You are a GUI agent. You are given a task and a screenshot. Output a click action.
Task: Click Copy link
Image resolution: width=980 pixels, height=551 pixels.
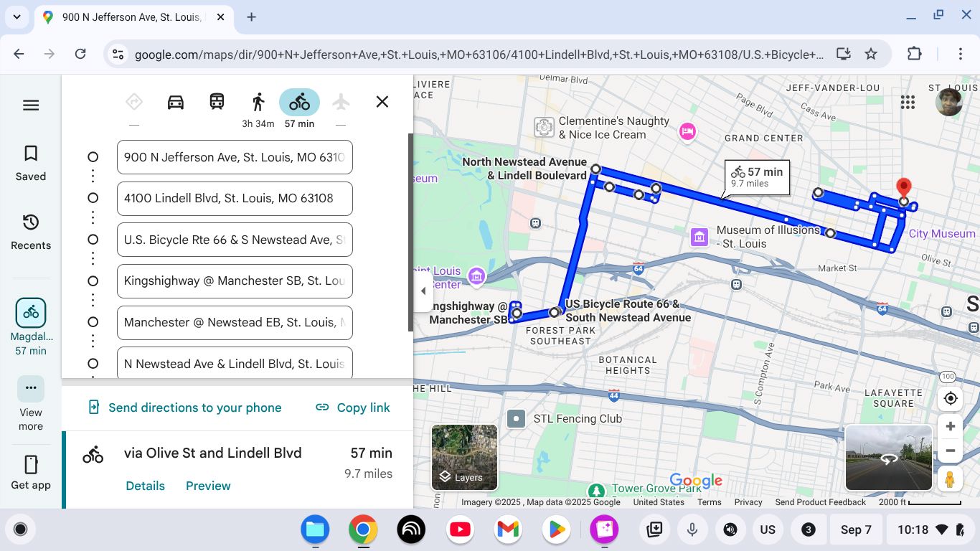click(x=353, y=408)
